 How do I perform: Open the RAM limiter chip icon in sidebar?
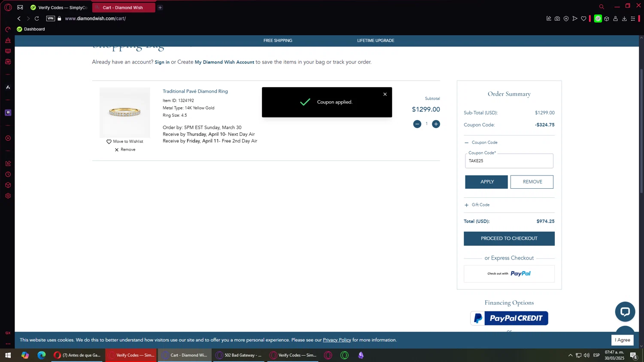8,62
